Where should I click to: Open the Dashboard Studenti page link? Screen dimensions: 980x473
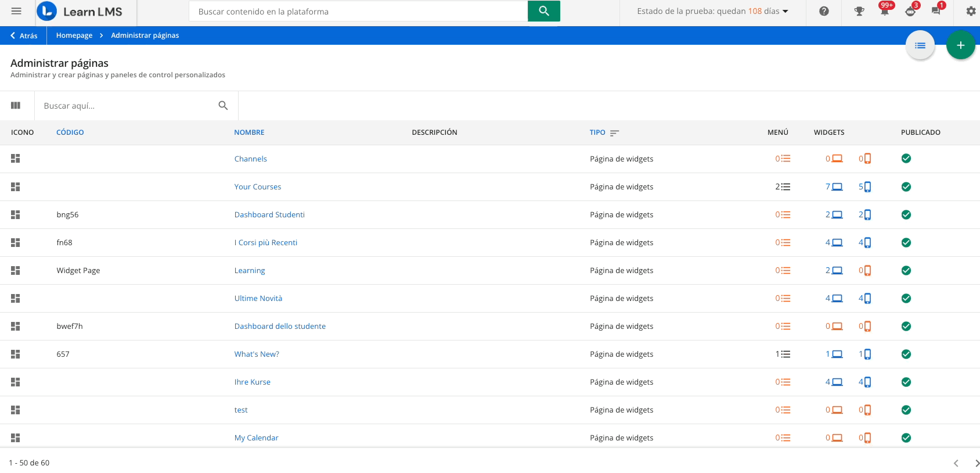click(269, 214)
